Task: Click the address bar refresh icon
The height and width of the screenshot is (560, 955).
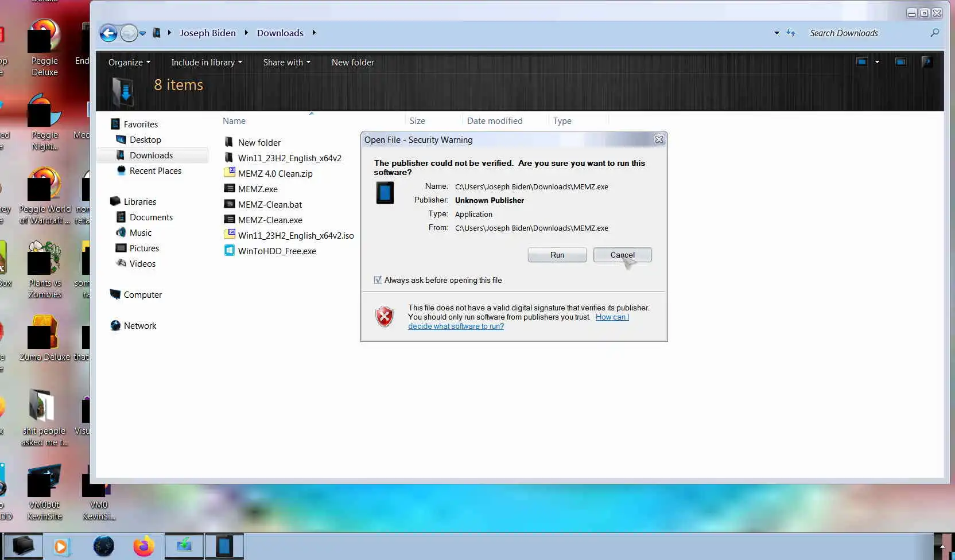Action: tap(791, 33)
